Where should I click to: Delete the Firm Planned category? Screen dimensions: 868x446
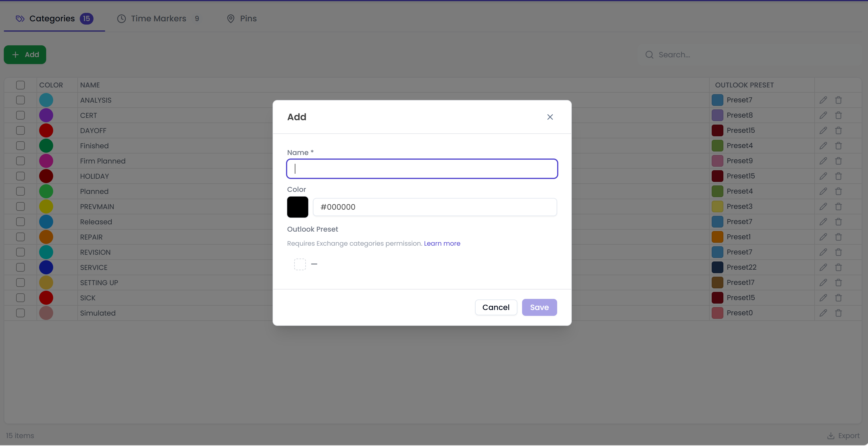(x=838, y=161)
